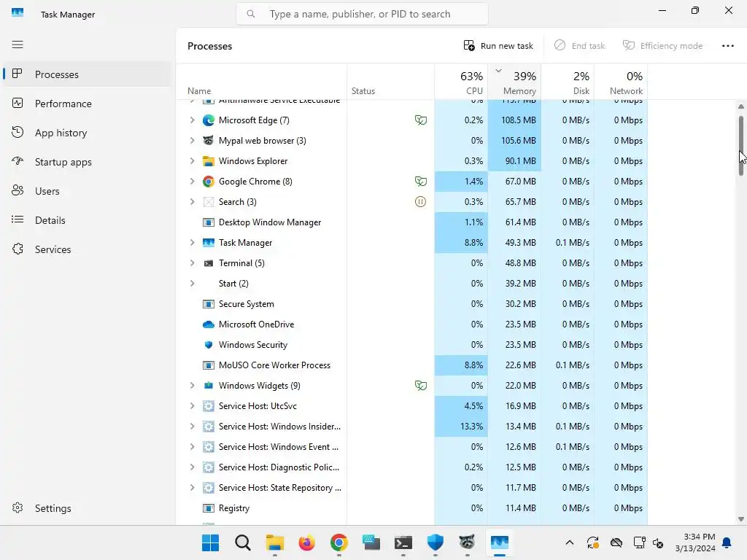Expand the Search (3) process group
747x560 pixels.
click(x=192, y=202)
